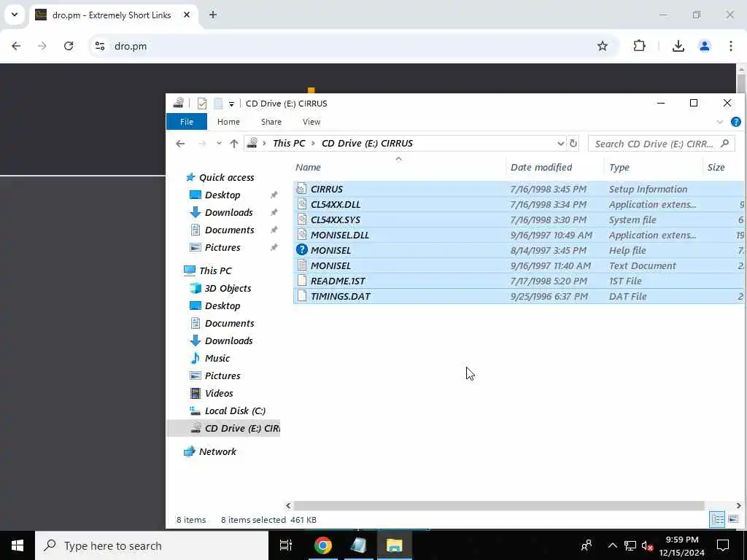Close the dro.pm Chrome tab
Image resolution: width=747 pixels, height=560 pixels.
(187, 15)
